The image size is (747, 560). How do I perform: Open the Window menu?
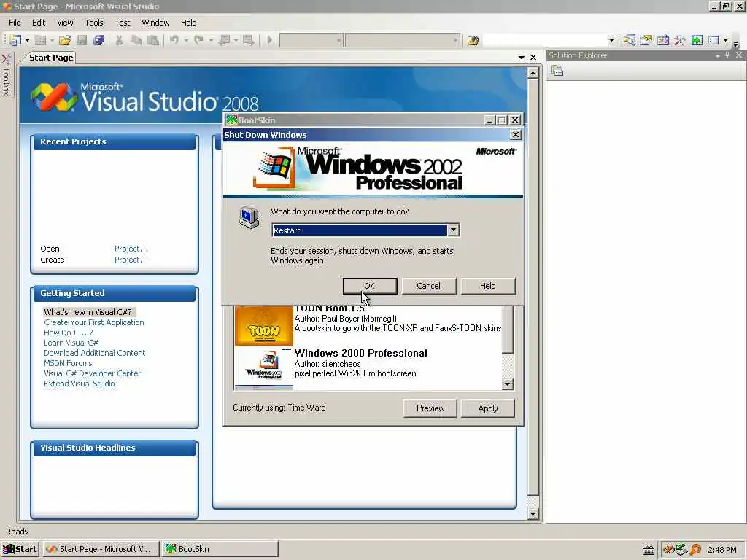156,23
